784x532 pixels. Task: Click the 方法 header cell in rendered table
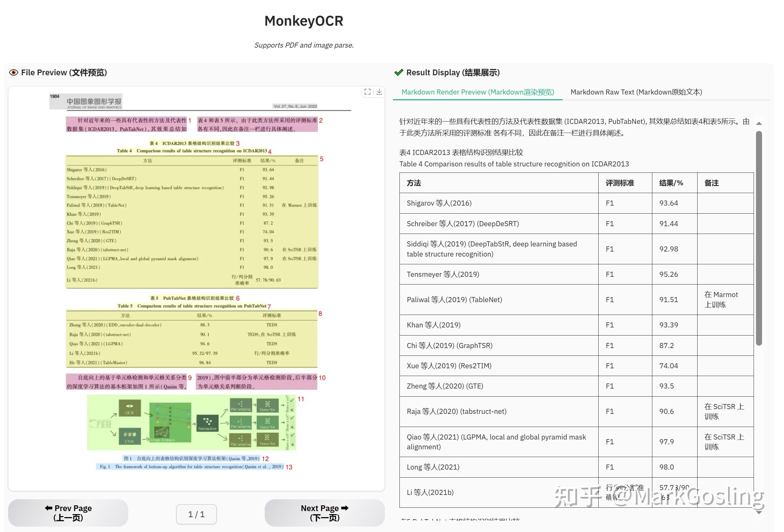pyautogui.click(x=414, y=183)
